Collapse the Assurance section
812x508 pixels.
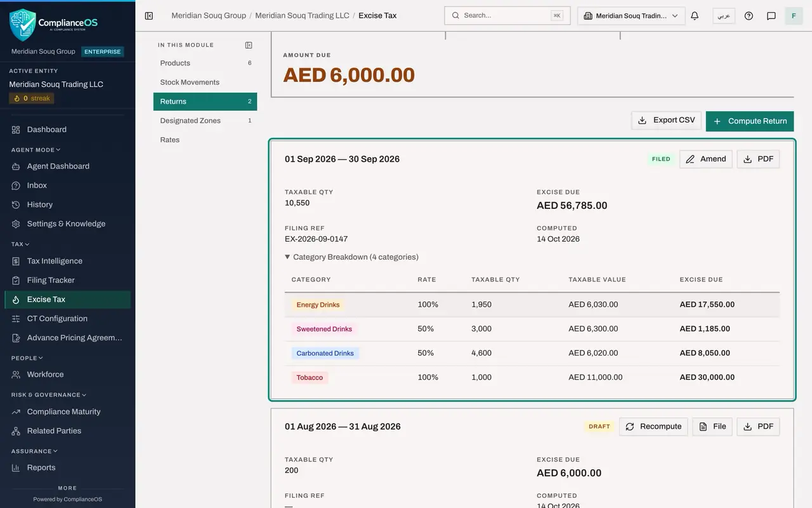pos(34,451)
